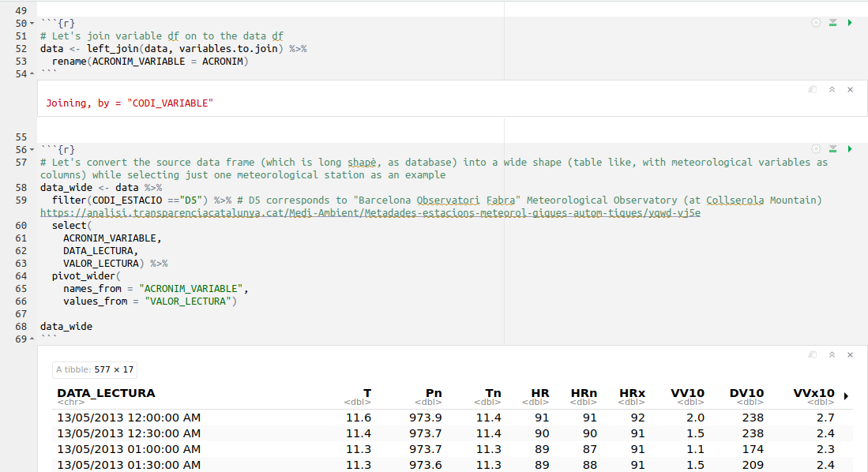Click the left_join code on line 52
Screen dimensions: 868x472
click(173, 49)
